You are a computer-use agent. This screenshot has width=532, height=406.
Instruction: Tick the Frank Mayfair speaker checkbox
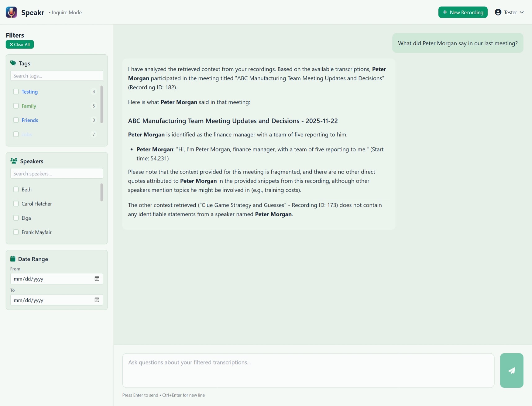point(16,232)
